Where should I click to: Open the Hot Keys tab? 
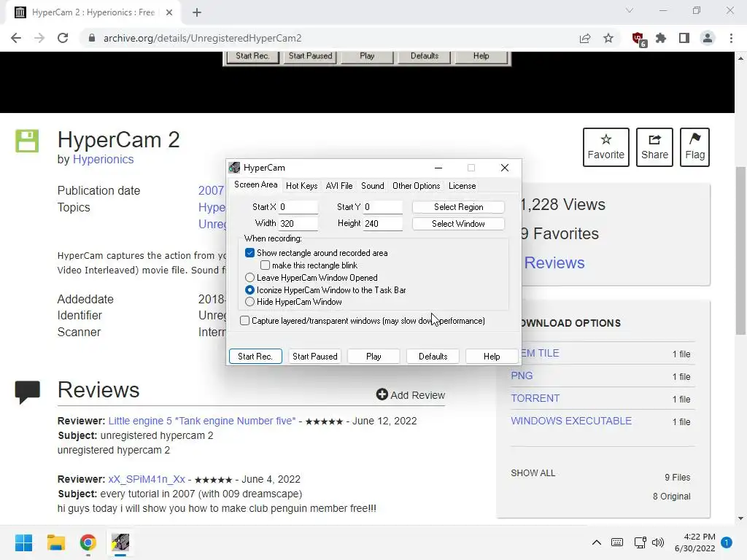click(301, 186)
